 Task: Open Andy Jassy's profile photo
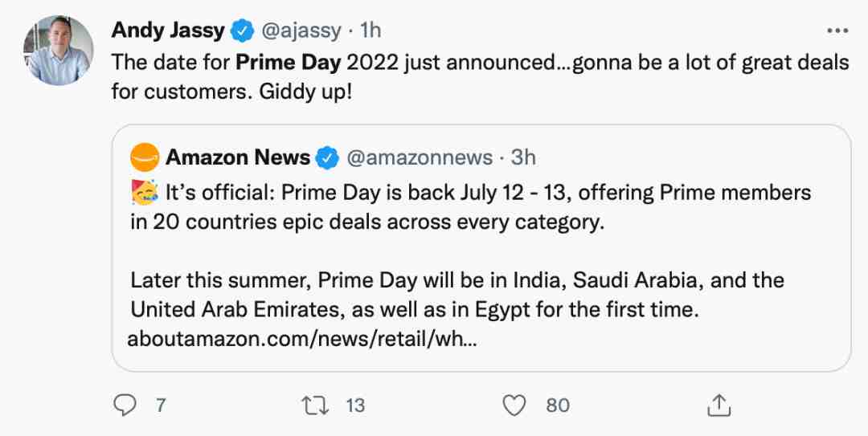[x=58, y=51]
